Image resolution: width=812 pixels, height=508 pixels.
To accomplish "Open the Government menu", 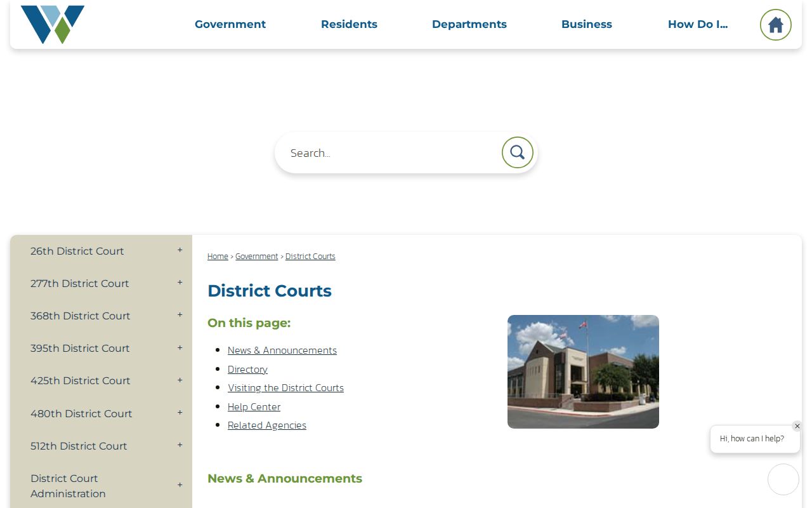I will pyautogui.click(x=230, y=24).
